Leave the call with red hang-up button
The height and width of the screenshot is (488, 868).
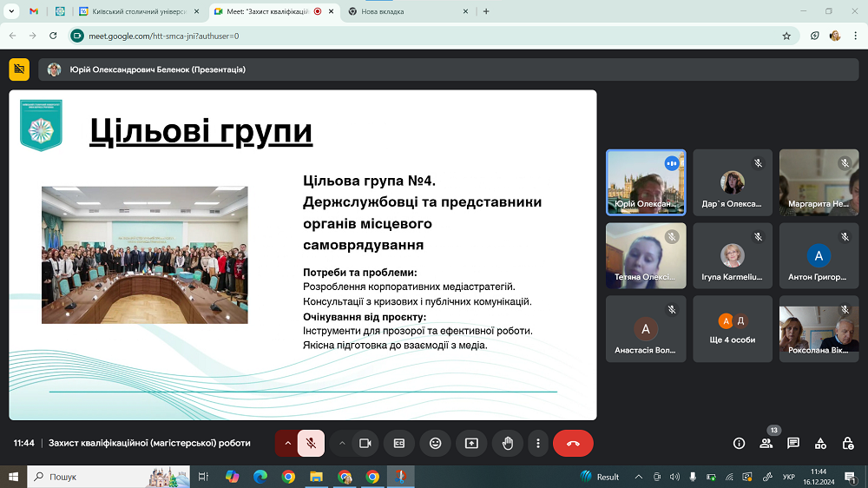coord(573,443)
